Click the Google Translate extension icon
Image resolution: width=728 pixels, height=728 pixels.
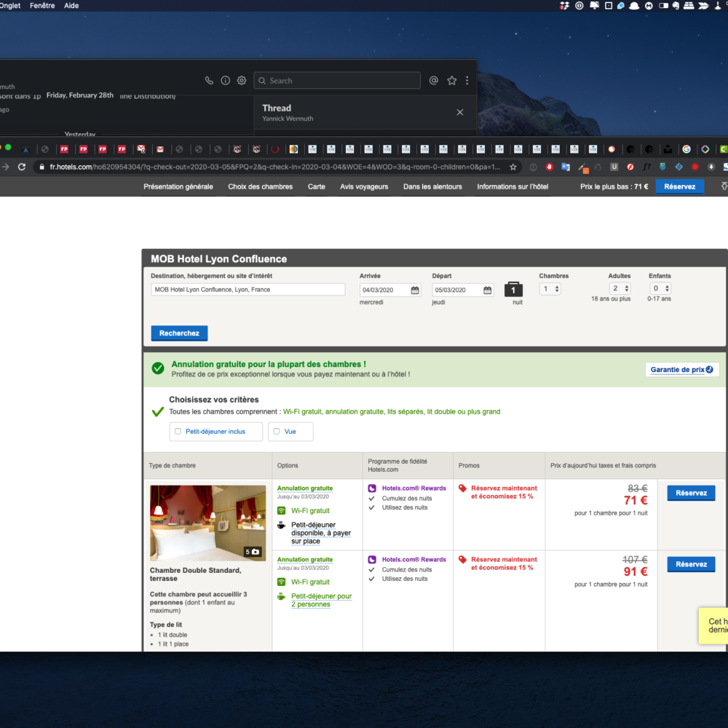(x=565, y=167)
